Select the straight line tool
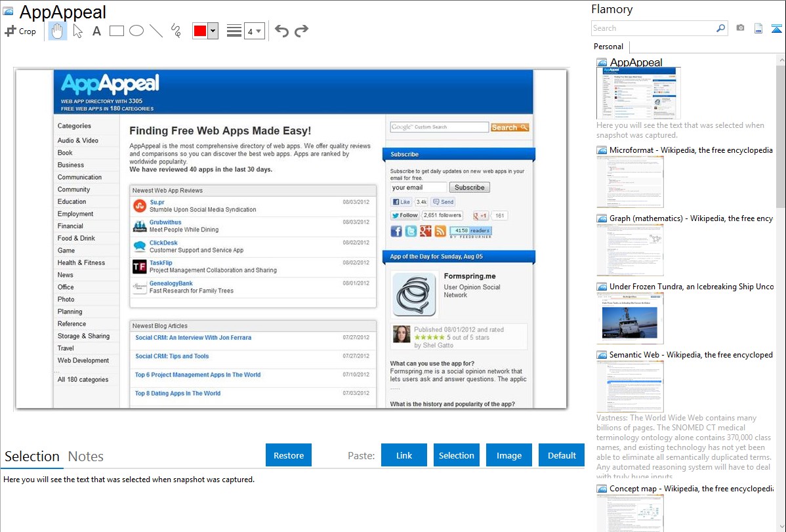 [156, 31]
